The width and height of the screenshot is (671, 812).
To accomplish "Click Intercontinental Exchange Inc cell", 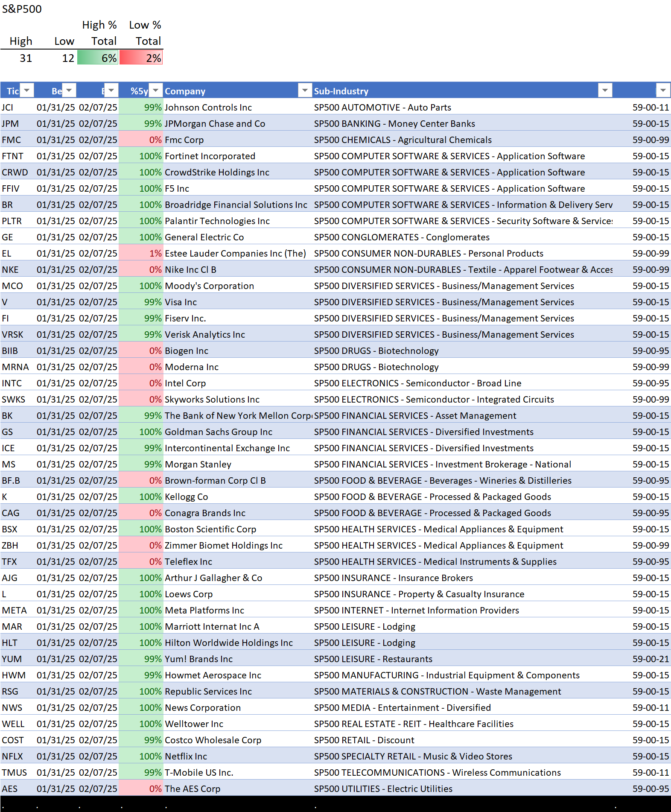I will pos(237,448).
